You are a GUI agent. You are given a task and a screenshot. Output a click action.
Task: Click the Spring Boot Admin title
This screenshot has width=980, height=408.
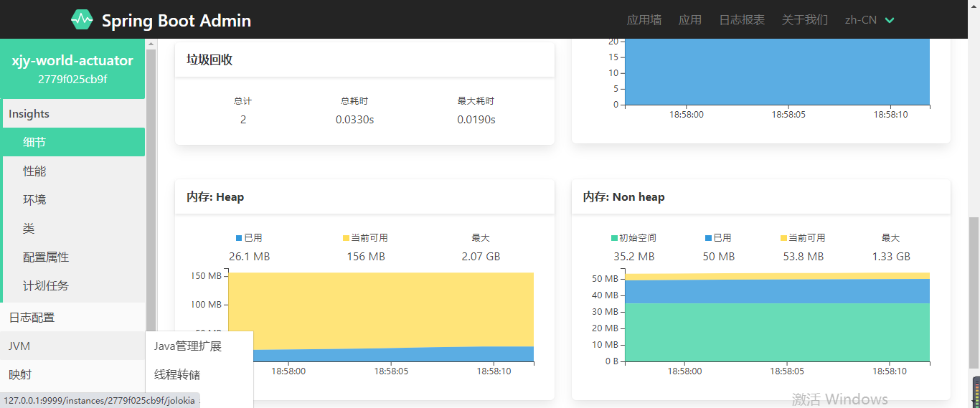coord(176,21)
